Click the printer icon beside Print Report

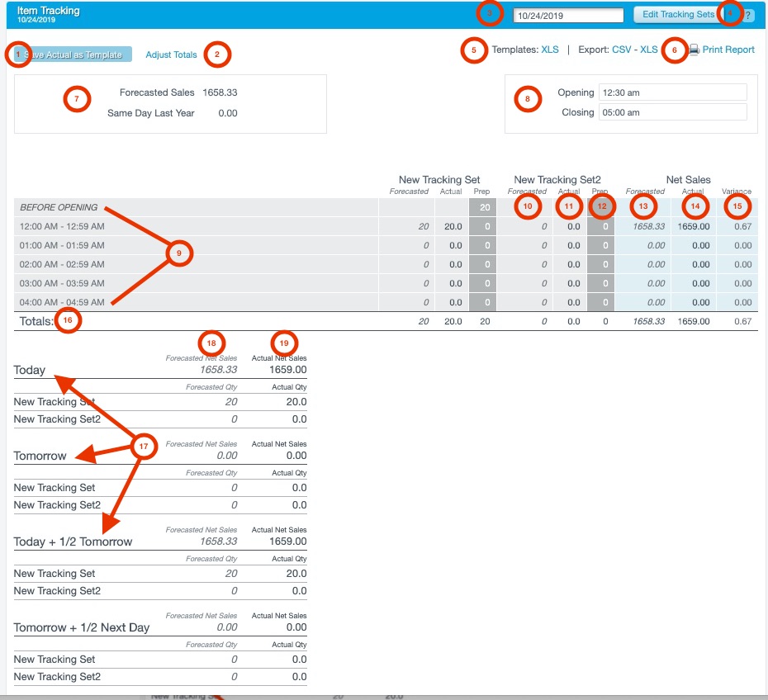694,50
